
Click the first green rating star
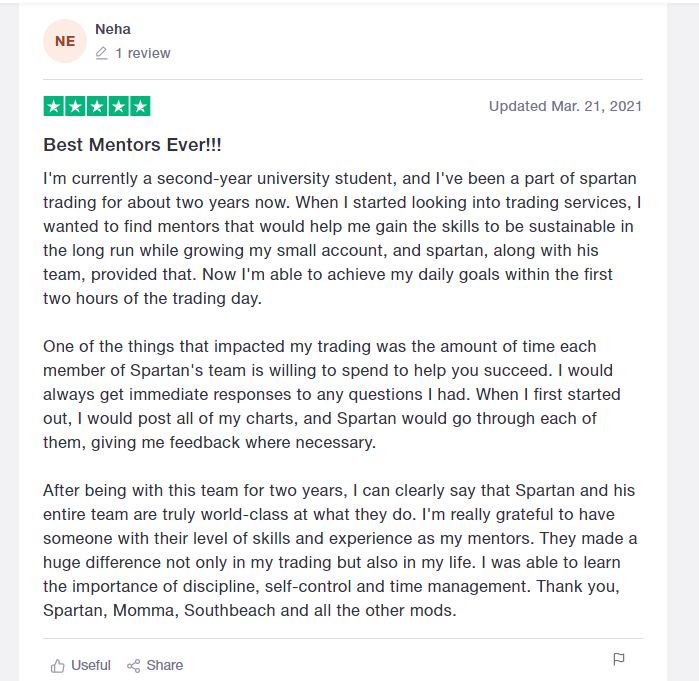54,106
